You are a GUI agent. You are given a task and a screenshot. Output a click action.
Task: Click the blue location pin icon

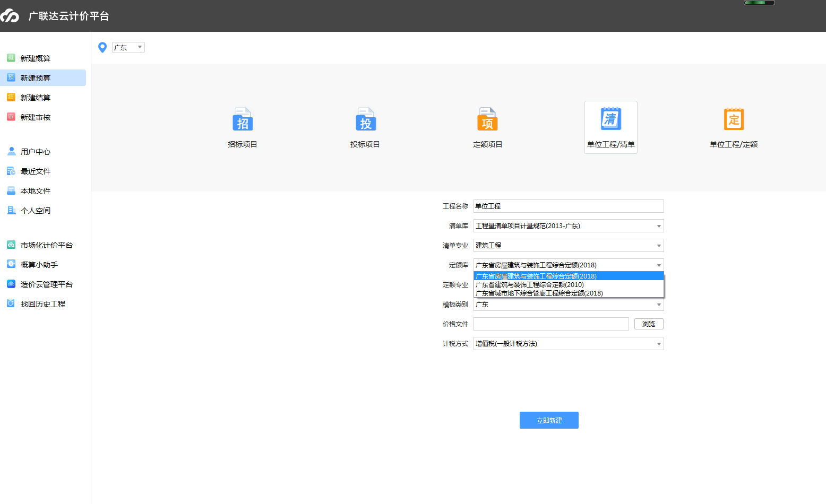(x=103, y=48)
